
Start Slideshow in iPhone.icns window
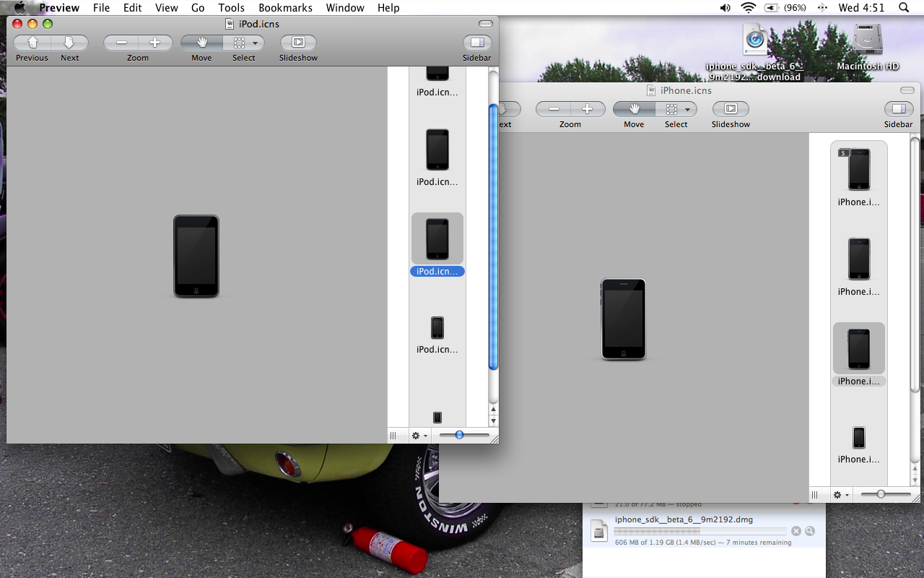[731, 109]
